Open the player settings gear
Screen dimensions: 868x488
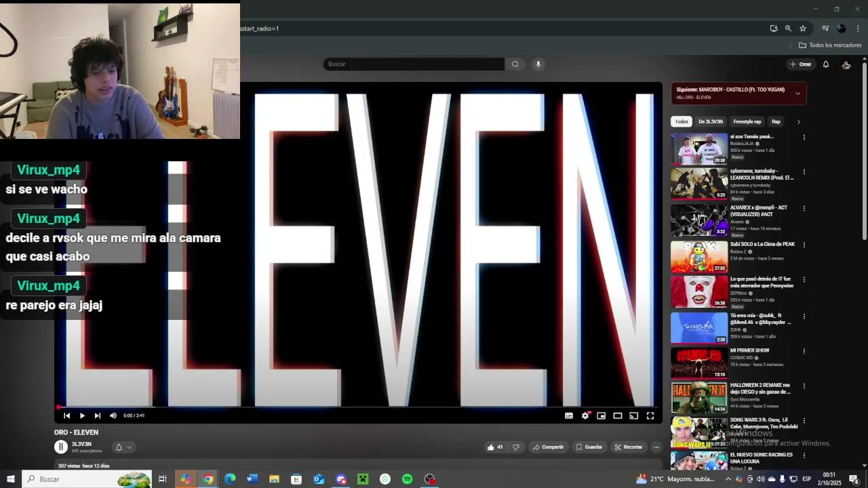[585, 415]
